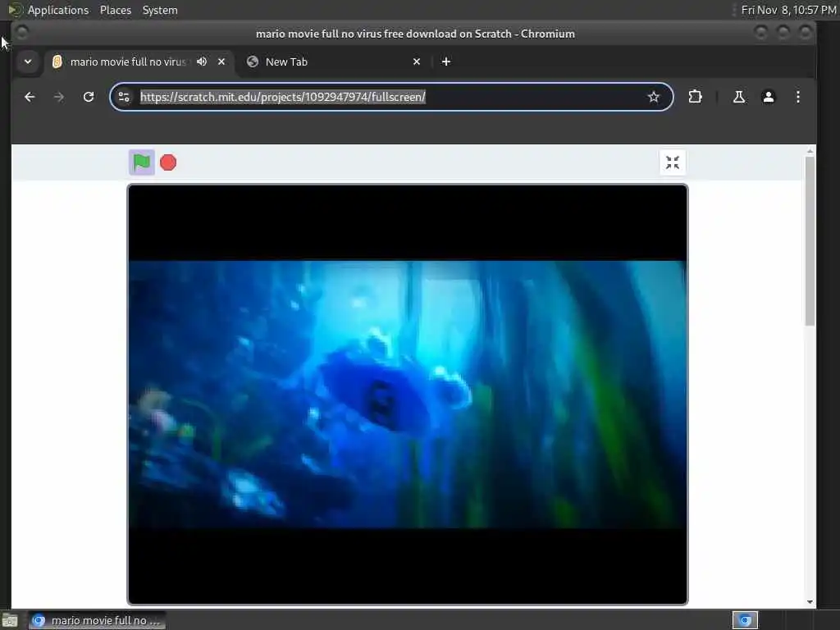840x630 pixels.
Task: Bookmark this page with star icon
Action: point(653,97)
